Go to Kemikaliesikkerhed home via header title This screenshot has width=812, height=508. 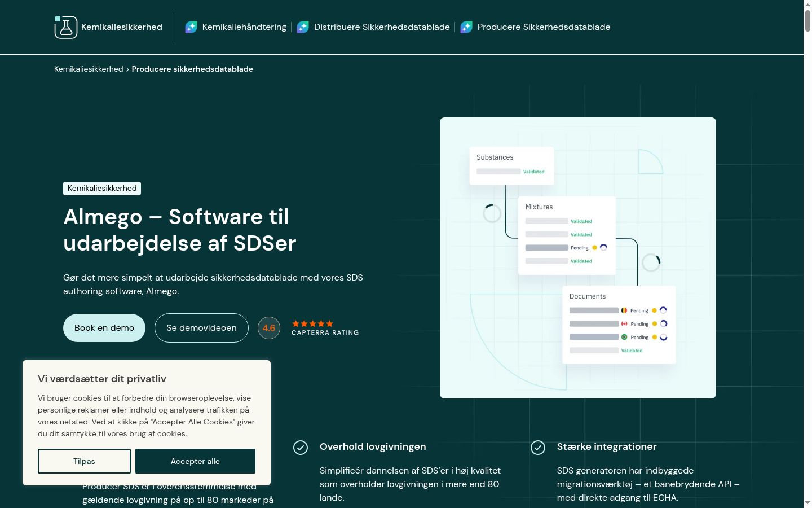point(122,27)
